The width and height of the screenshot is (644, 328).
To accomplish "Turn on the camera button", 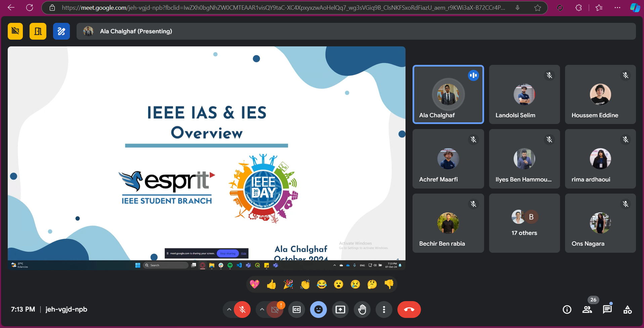I will coord(275,310).
